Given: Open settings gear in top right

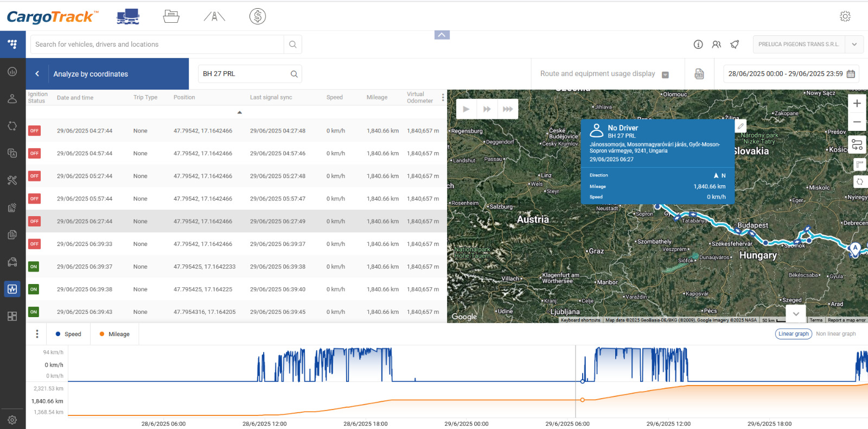Looking at the screenshot, I should [x=845, y=16].
